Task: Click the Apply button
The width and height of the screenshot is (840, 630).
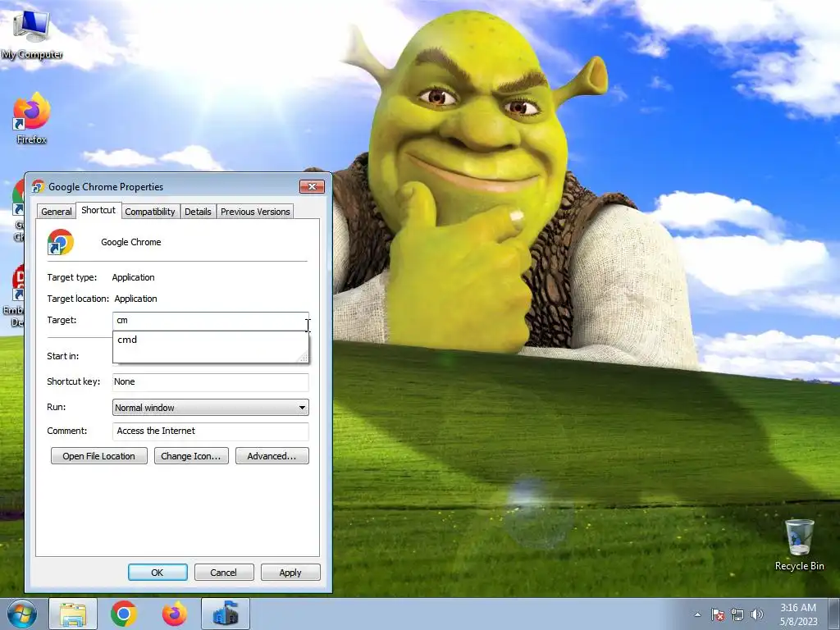Action: coord(290,572)
